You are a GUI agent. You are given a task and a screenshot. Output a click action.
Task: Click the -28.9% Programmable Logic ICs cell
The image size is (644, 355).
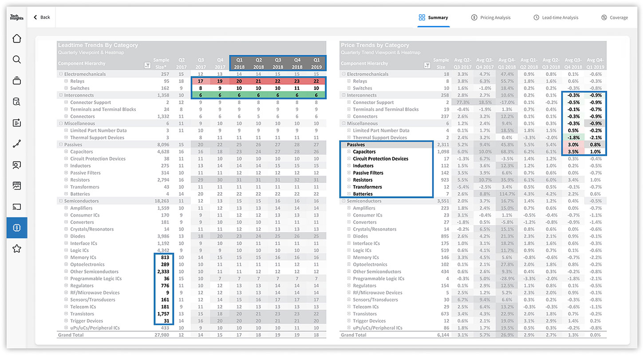[506, 279]
